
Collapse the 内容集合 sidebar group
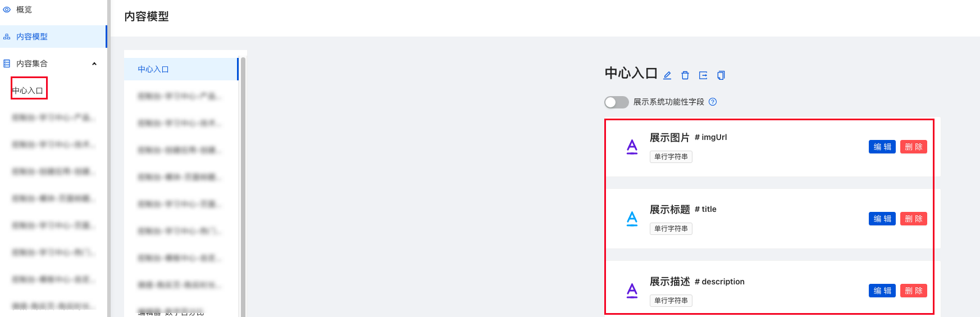(94, 64)
